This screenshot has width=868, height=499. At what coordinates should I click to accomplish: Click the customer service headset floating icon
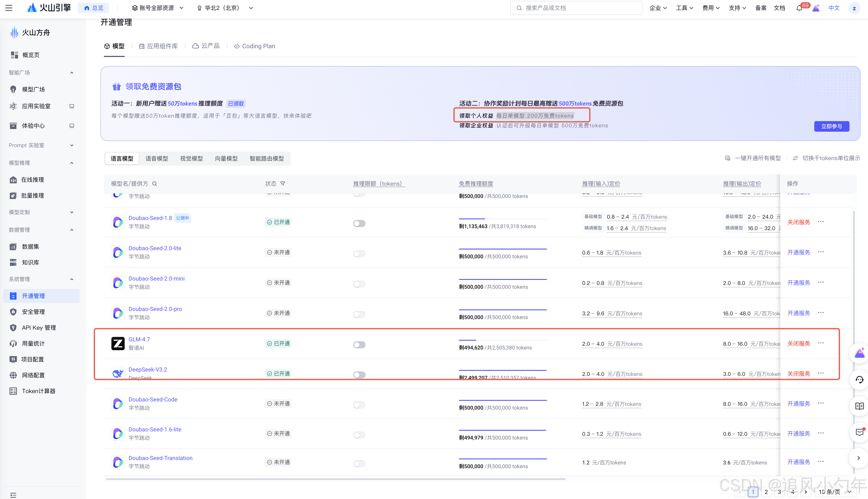[x=859, y=379]
